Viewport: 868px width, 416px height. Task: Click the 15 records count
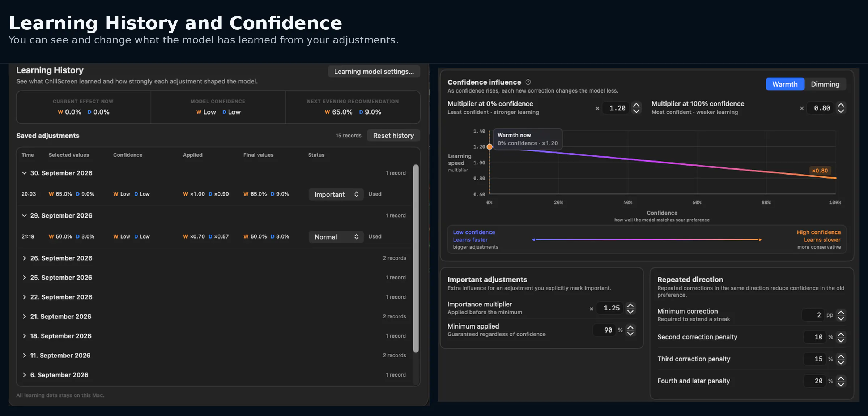pos(348,136)
